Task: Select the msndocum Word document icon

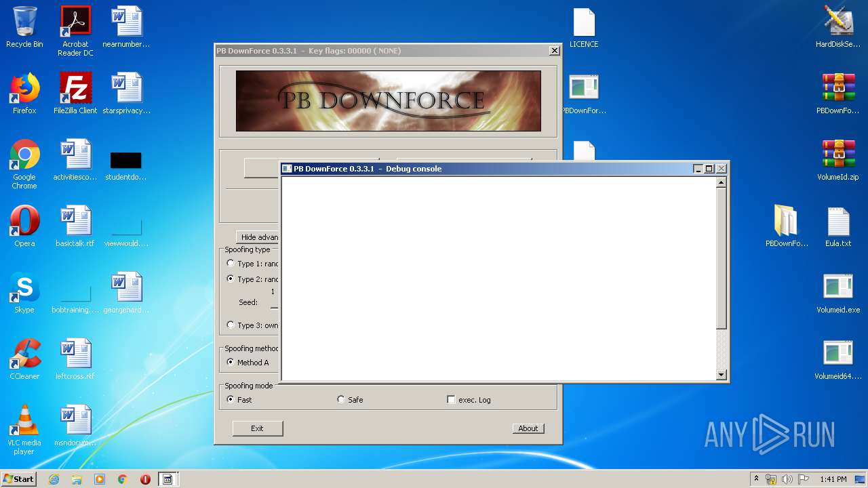Action: tap(75, 426)
